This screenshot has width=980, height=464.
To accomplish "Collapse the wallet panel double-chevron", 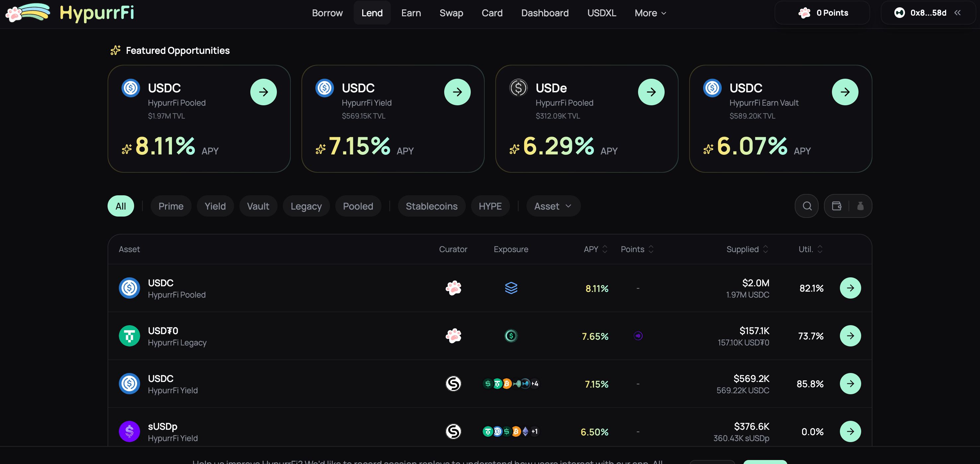I will pos(957,13).
